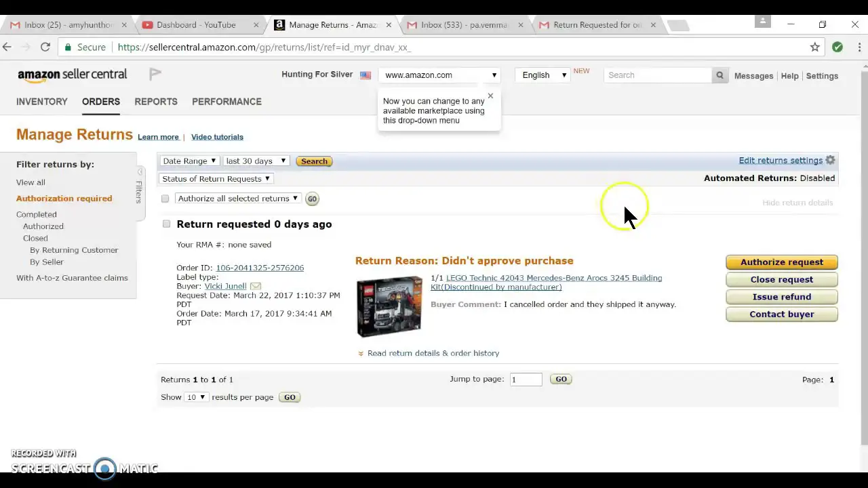This screenshot has height=488, width=868.
Task: Click the Chrome user profile icon
Action: pyautogui.click(x=762, y=22)
